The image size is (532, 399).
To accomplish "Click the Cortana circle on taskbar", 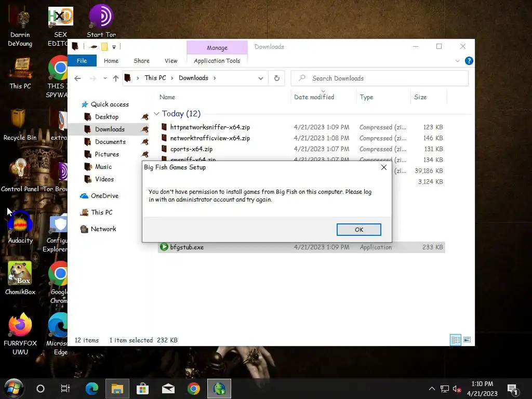I will 41,389.
